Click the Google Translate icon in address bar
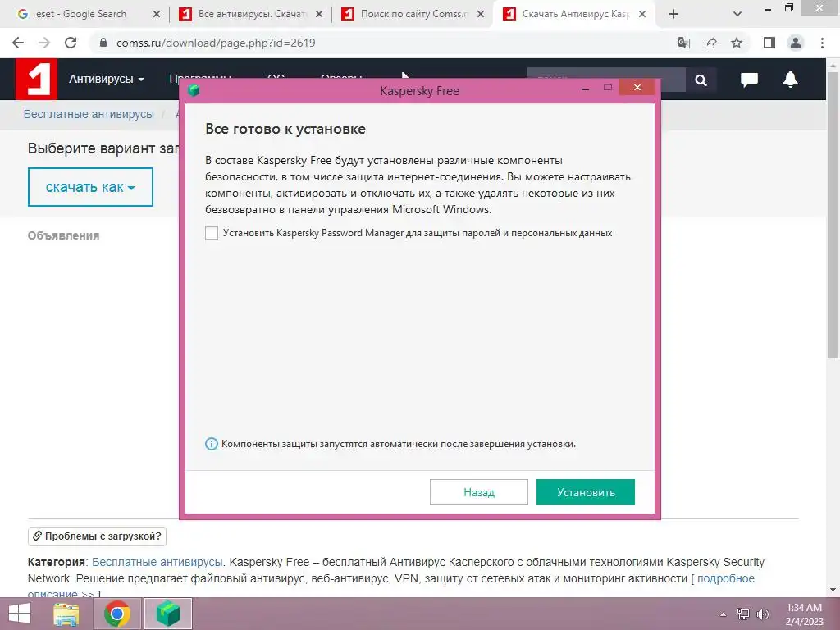The width and height of the screenshot is (840, 630). pos(684,43)
